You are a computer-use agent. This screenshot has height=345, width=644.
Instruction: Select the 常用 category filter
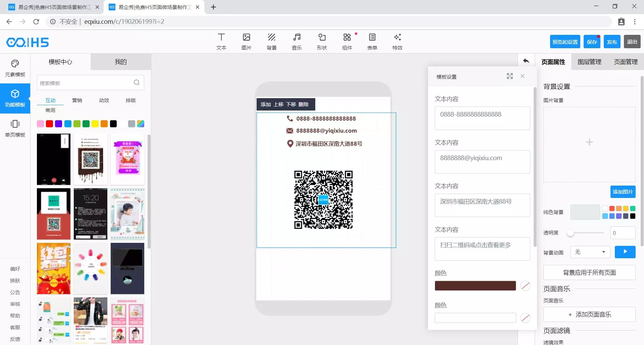click(50, 111)
